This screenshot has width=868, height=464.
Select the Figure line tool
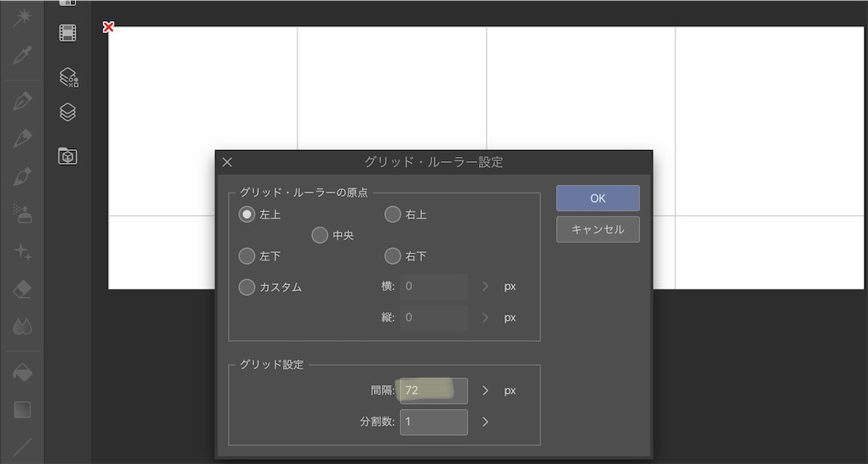tap(22, 447)
